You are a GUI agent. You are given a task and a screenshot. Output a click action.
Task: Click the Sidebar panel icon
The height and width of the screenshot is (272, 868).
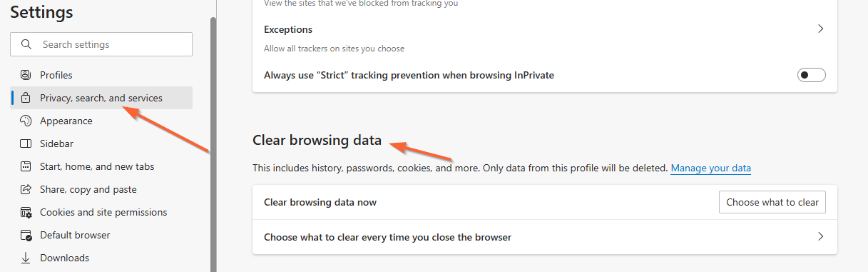coord(26,143)
